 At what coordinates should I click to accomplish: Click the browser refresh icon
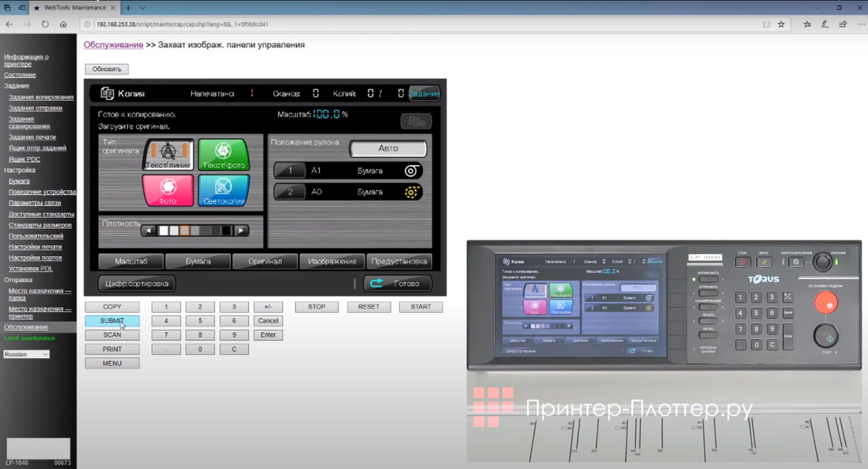(x=45, y=24)
